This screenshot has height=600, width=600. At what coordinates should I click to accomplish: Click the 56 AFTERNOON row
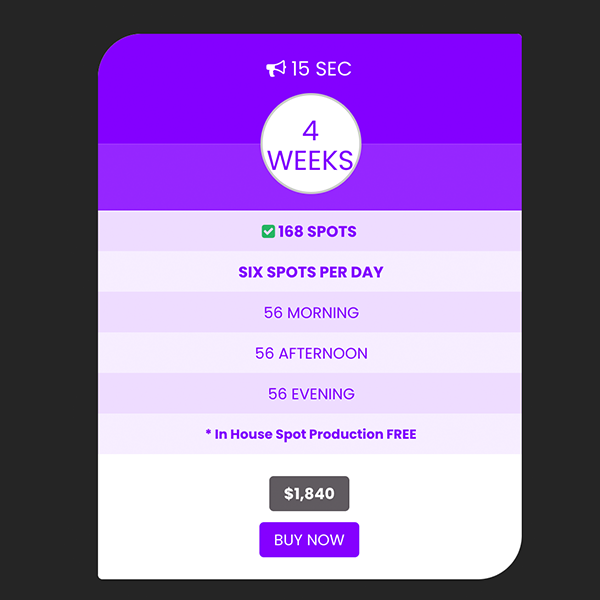pyautogui.click(x=310, y=353)
